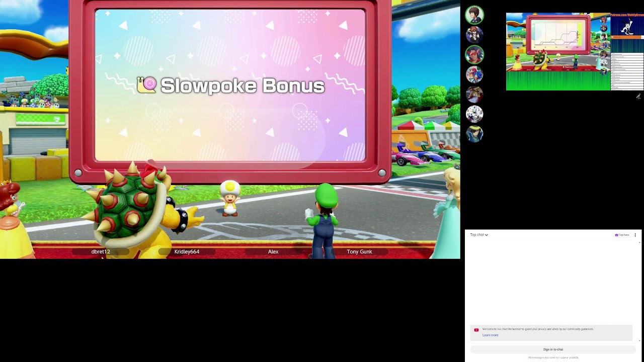Click the 'messages will appear publicly' notice
644x362 pixels.
(x=553, y=357)
